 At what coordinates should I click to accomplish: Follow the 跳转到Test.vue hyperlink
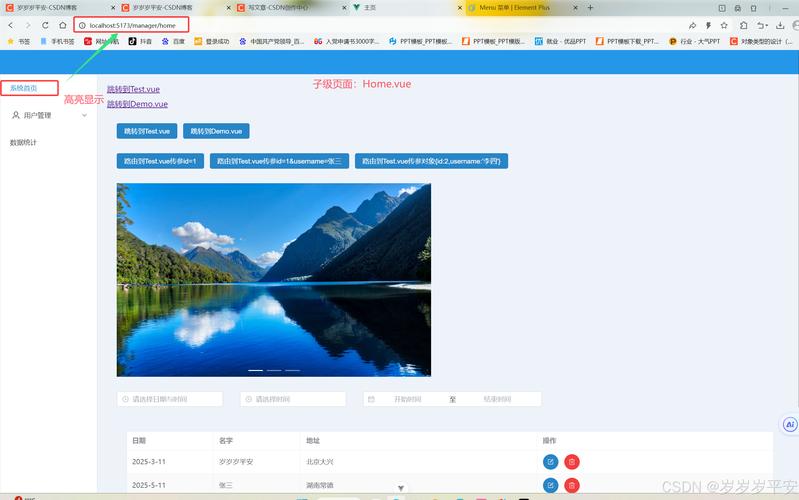(x=133, y=89)
